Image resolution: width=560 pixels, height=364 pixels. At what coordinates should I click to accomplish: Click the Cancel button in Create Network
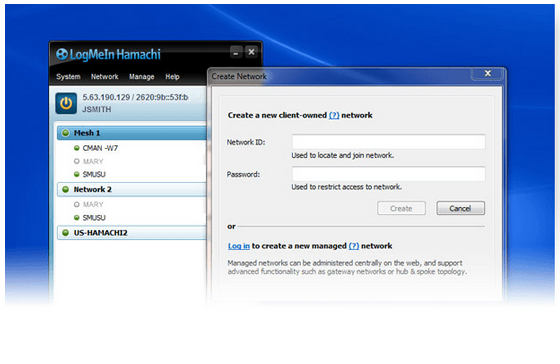point(460,208)
